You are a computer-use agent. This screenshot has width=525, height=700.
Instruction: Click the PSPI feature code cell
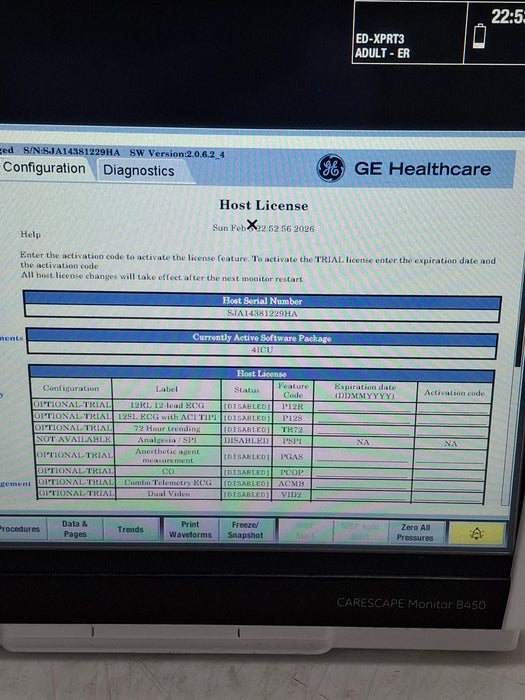[292, 441]
